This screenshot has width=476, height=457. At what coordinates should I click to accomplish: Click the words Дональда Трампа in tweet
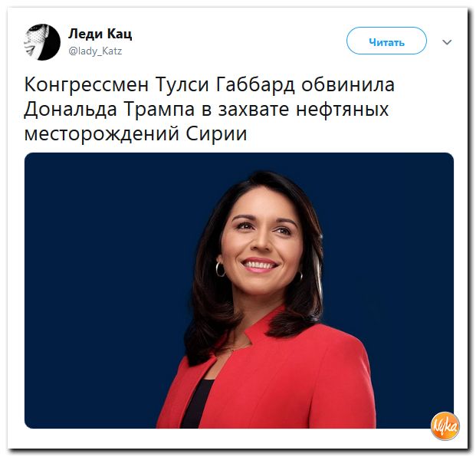(110, 109)
